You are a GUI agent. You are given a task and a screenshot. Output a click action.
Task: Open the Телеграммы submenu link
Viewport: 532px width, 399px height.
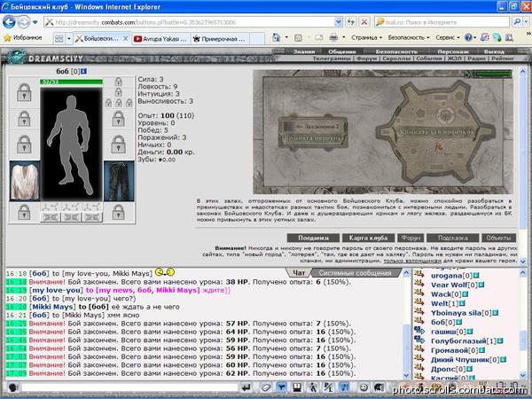pos(332,59)
